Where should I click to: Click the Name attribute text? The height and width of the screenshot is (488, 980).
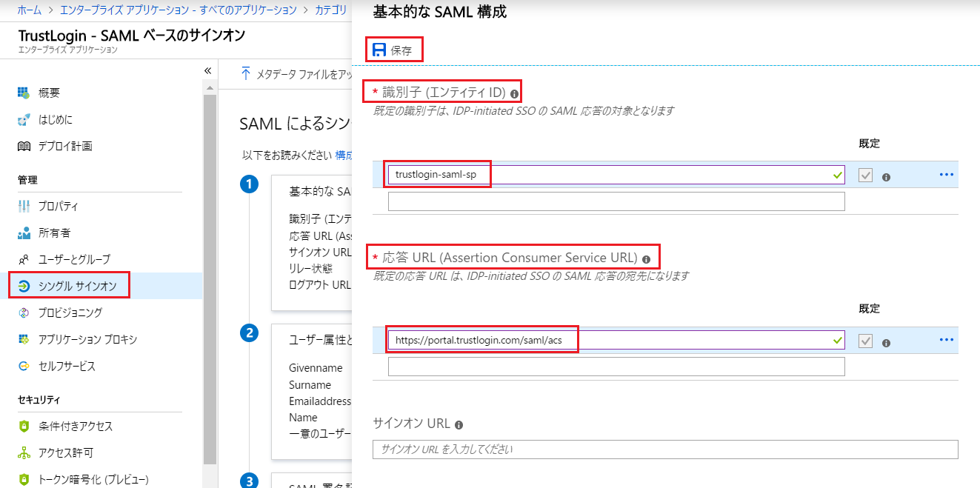(303, 418)
